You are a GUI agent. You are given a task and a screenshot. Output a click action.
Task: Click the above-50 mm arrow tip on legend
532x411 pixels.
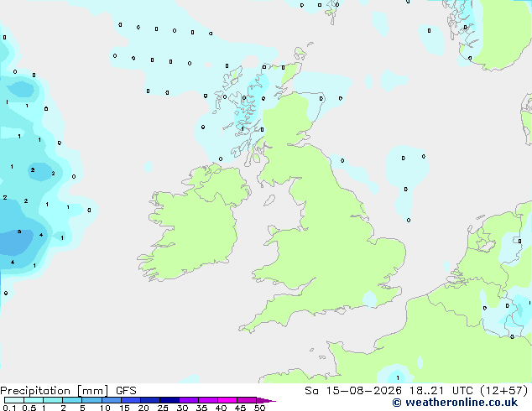(x=266, y=400)
